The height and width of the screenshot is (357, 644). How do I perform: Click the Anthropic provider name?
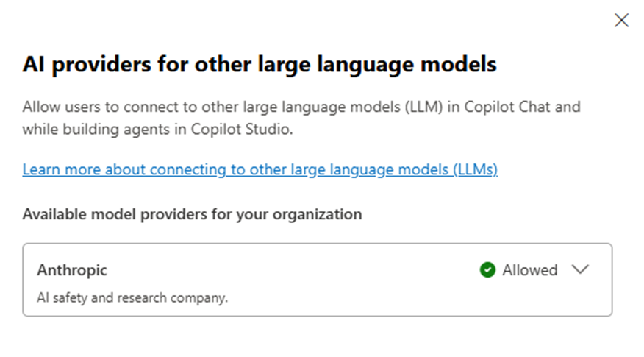coord(72,270)
